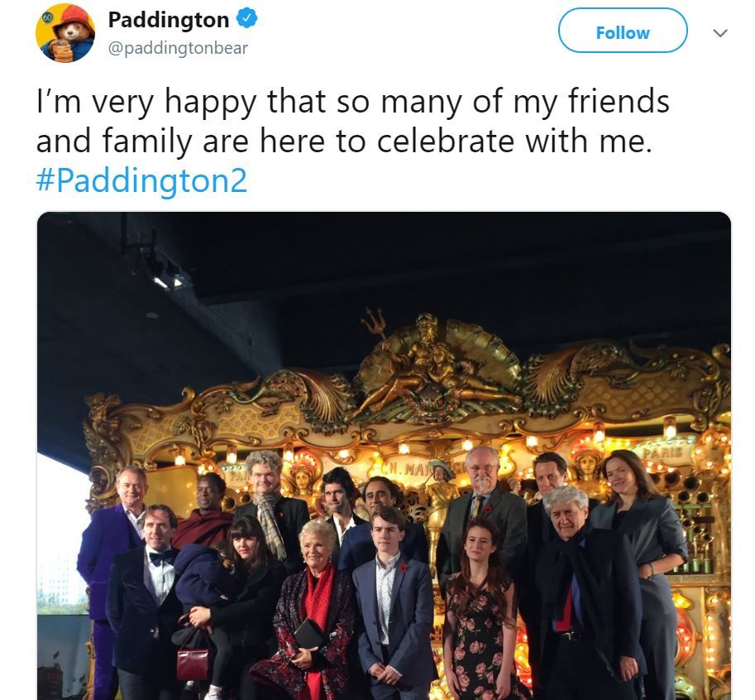The width and height of the screenshot is (755, 700).
Task: Open the tweet options chevron menu
Action: coord(719,33)
